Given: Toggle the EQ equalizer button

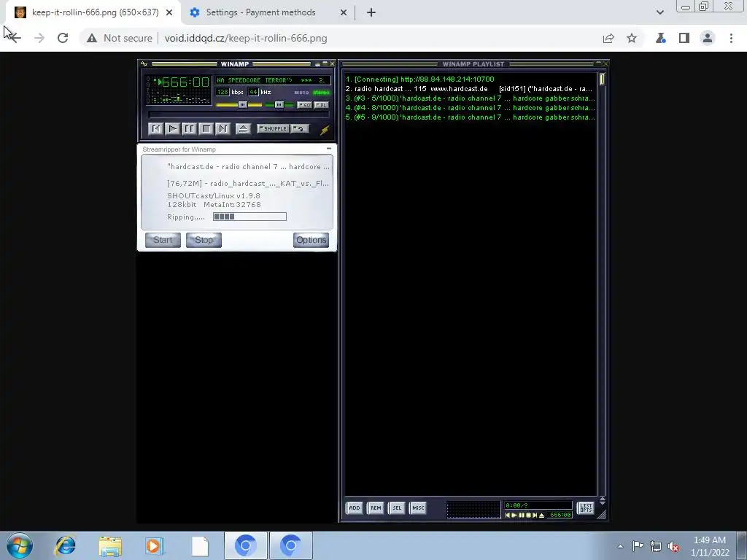Looking at the screenshot, I should click(x=304, y=105).
